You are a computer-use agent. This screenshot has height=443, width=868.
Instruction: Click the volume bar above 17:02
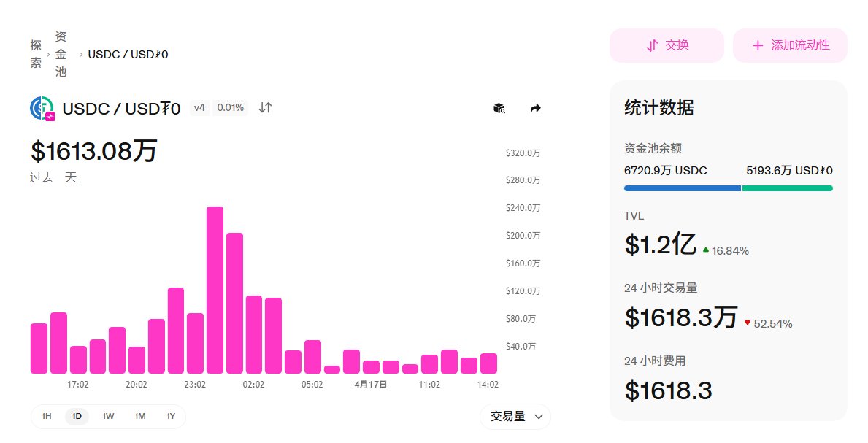[78, 360]
